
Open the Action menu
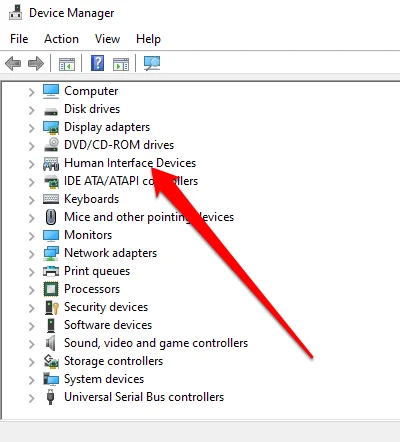click(x=61, y=39)
